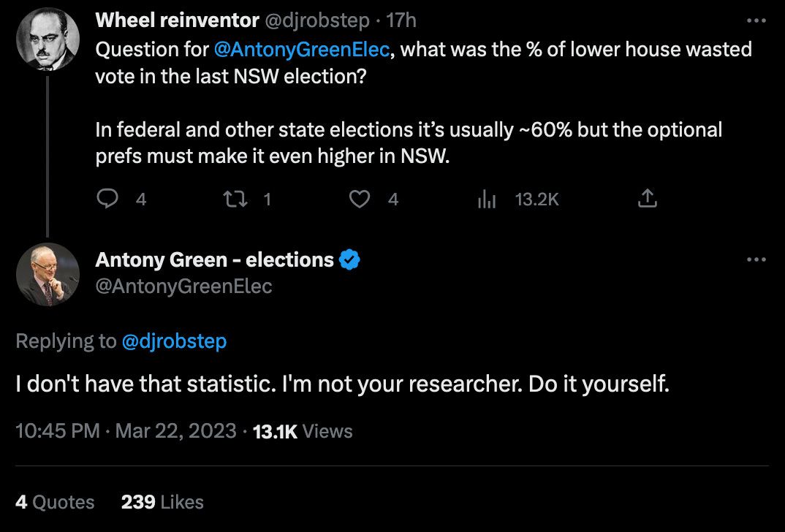
Task: Open the reply icon on the question tweet
Action: (x=109, y=198)
